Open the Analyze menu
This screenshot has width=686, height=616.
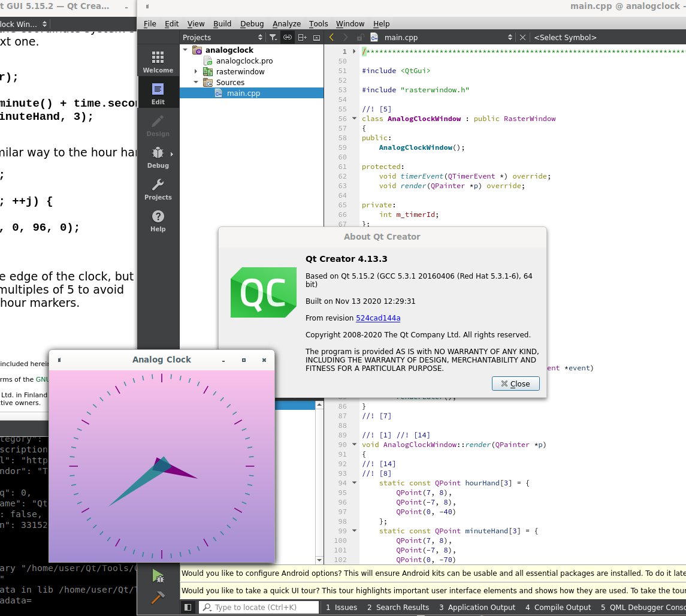pyautogui.click(x=286, y=23)
